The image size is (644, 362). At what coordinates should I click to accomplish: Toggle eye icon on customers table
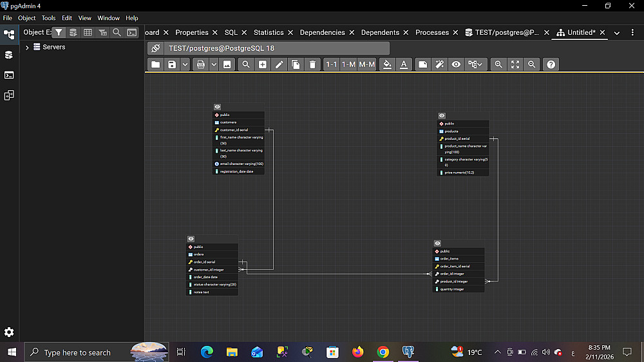[218, 107]
